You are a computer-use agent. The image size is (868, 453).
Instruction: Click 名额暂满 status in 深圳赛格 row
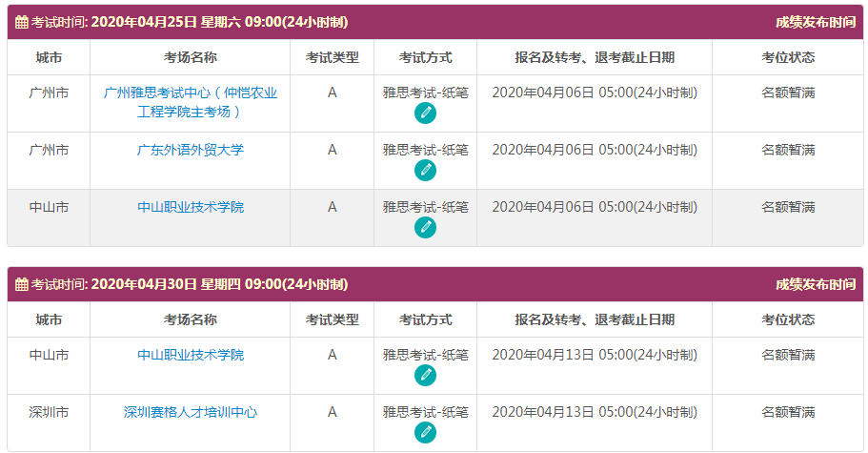click(x=788, y=412)
